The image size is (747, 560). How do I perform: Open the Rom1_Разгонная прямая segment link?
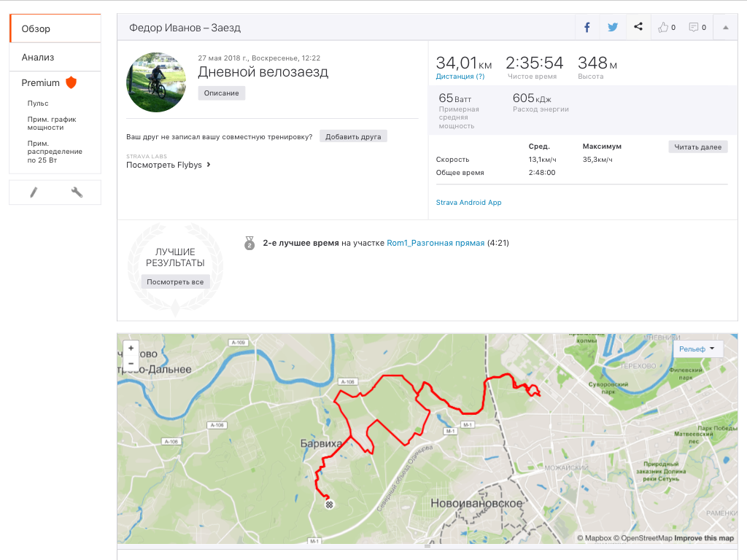point(436,243)
